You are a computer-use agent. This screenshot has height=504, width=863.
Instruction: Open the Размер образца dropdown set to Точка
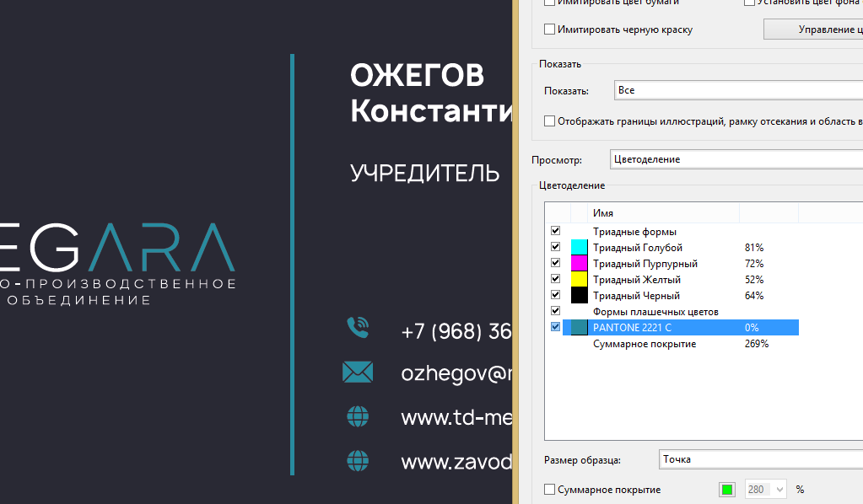coord(759,459)
